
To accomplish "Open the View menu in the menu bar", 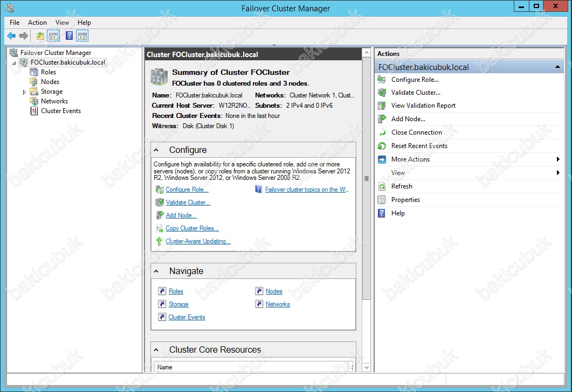I will (x=62, y=23).
